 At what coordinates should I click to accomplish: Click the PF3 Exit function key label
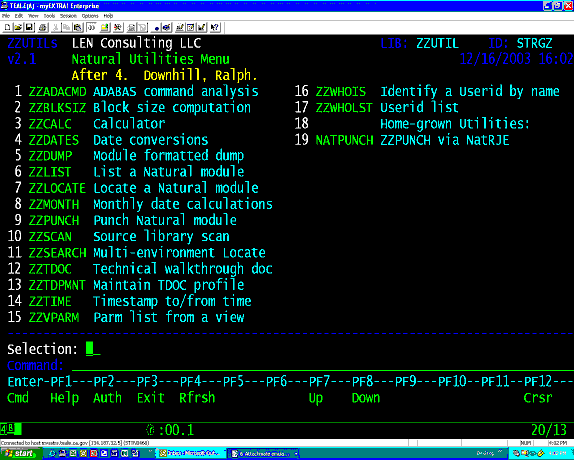[x=151, y=397]
